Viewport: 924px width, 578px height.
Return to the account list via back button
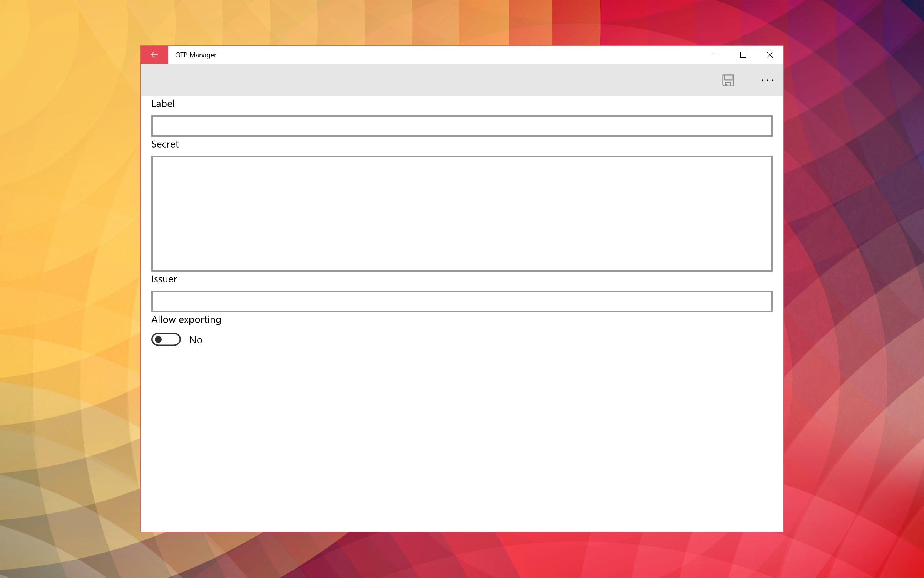(x=154, y=54)
